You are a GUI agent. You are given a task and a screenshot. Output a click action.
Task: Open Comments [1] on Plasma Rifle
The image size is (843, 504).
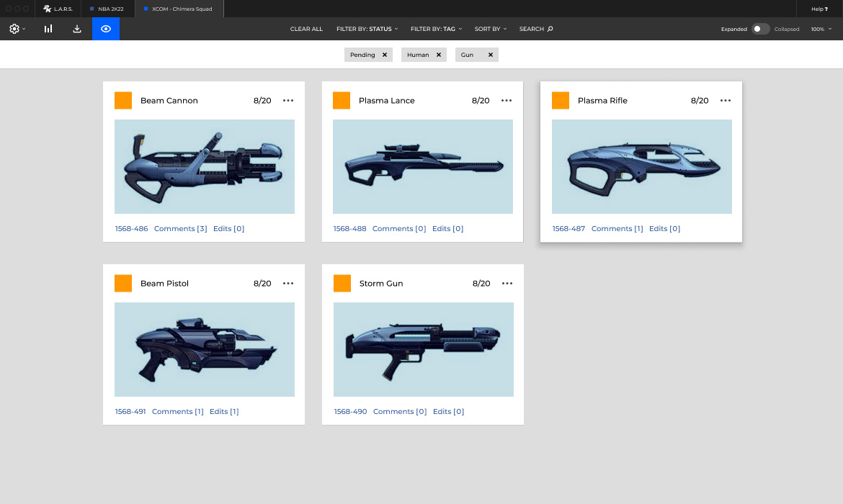point(617,228)
